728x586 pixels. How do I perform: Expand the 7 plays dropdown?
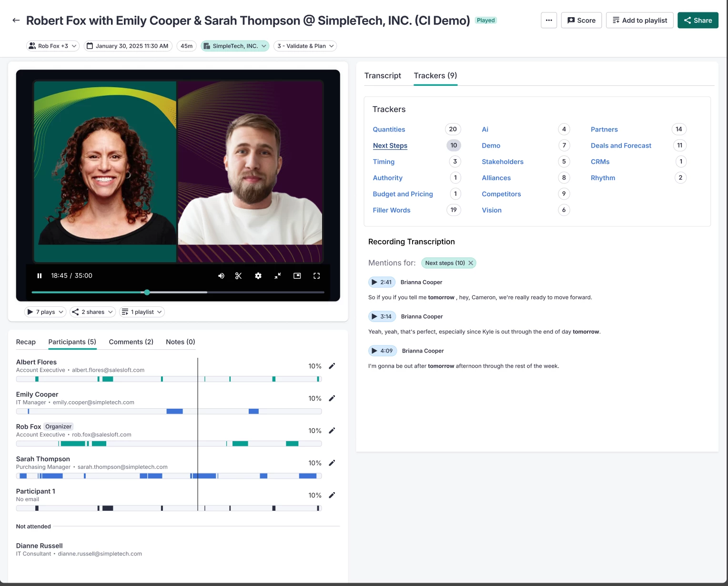point(45,312)
